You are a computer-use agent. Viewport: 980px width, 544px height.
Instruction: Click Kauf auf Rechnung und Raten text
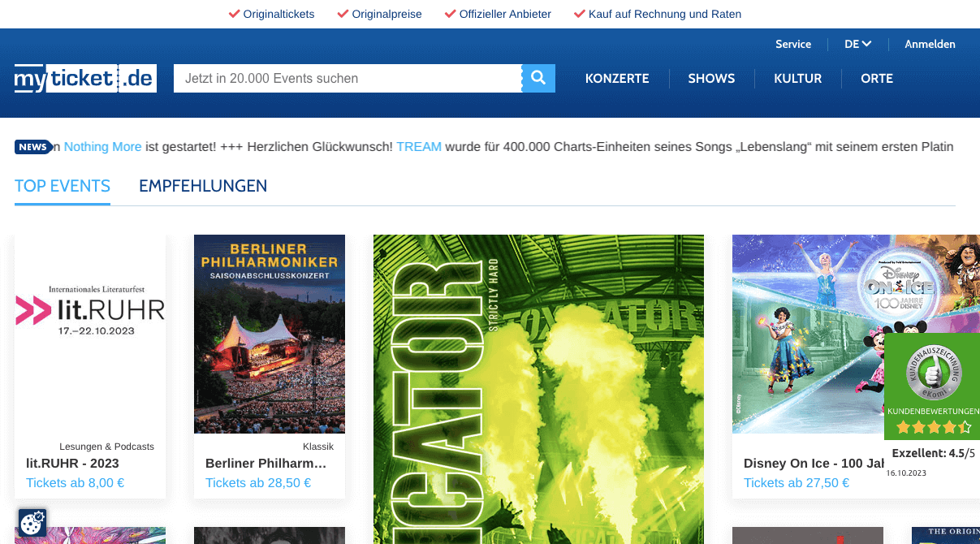pyautogui.click(x=665, y=14)
